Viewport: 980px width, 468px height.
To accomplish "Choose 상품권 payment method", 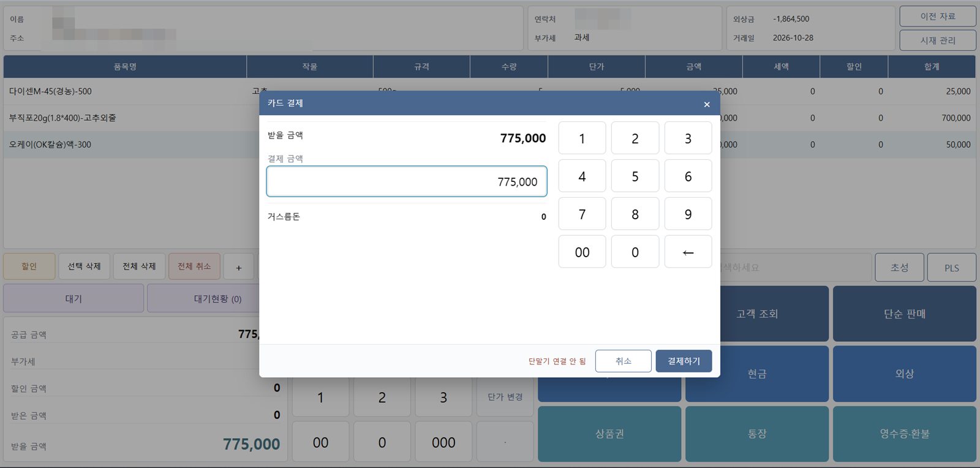I will coord(609,434).
